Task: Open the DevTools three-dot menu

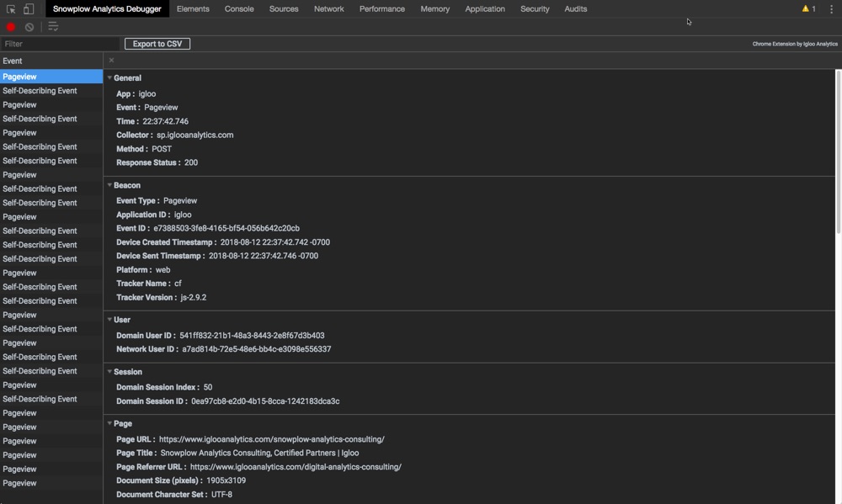Action: click(831, 8)
